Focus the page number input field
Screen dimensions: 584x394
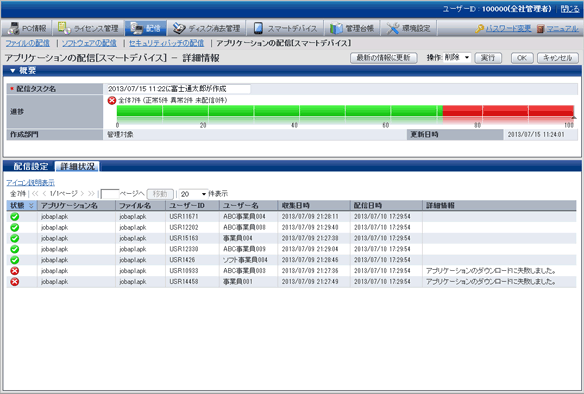[x=110, y=194]
